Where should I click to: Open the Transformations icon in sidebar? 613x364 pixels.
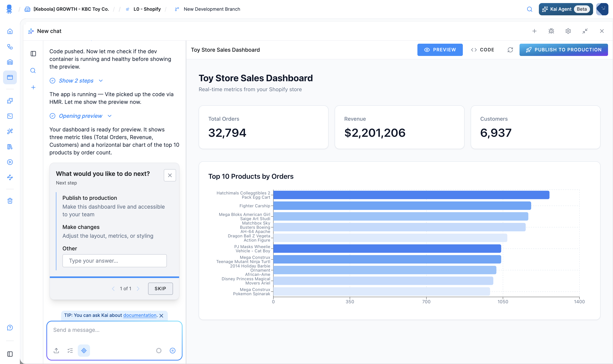click(10, 116)
